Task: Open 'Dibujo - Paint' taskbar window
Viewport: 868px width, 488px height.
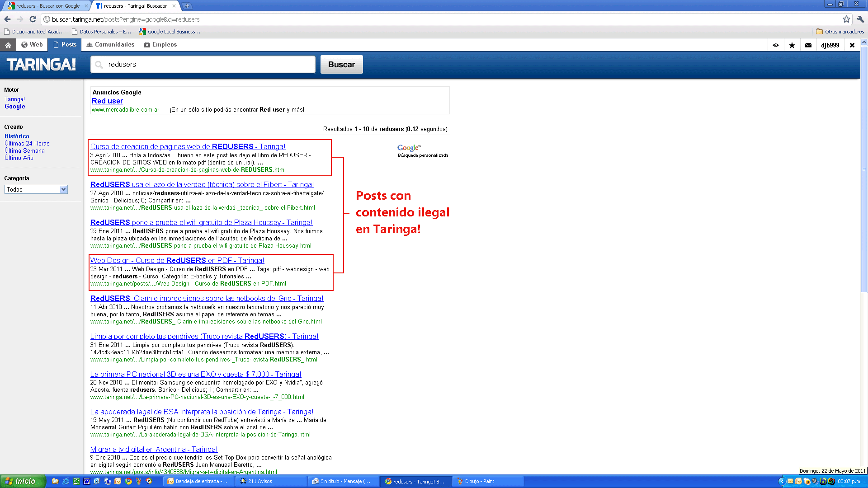Action: pyautogui.click(x=488, y=481)
